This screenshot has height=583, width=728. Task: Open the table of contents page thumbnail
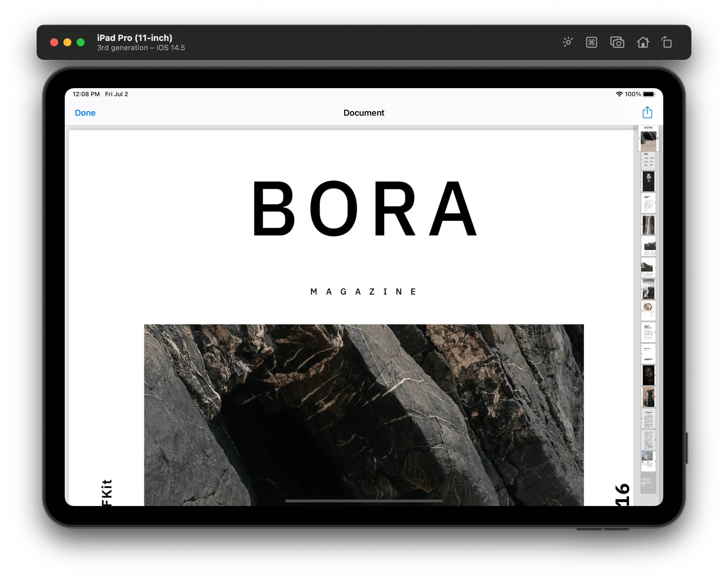tap(648, 161)
